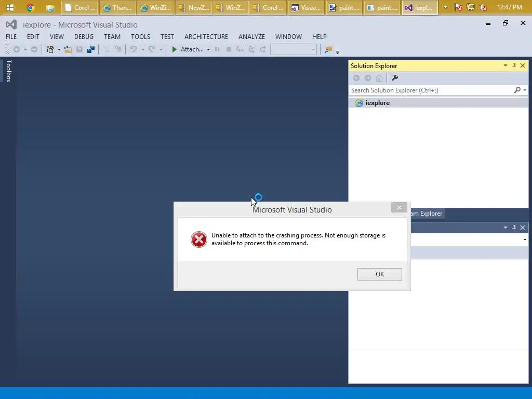Expand the Attach dropdown arrow
Image resolution: width=532 pixels, height=399 pixels.
(x=208, y=49)
